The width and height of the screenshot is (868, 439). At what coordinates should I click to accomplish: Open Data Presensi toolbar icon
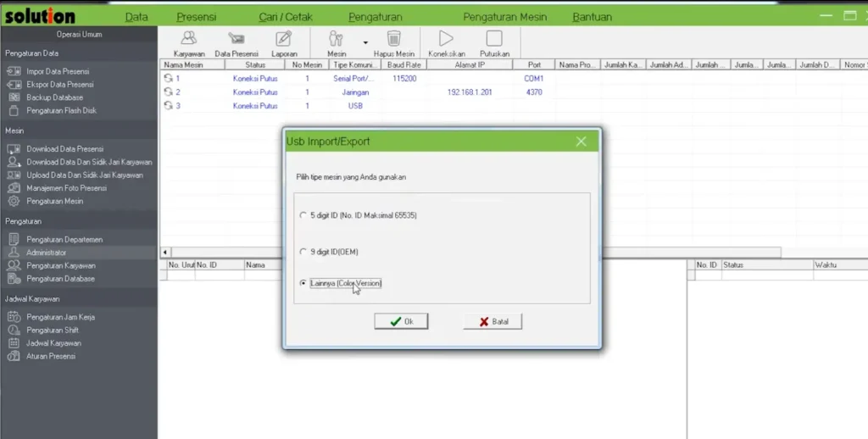tap(236, 44)
